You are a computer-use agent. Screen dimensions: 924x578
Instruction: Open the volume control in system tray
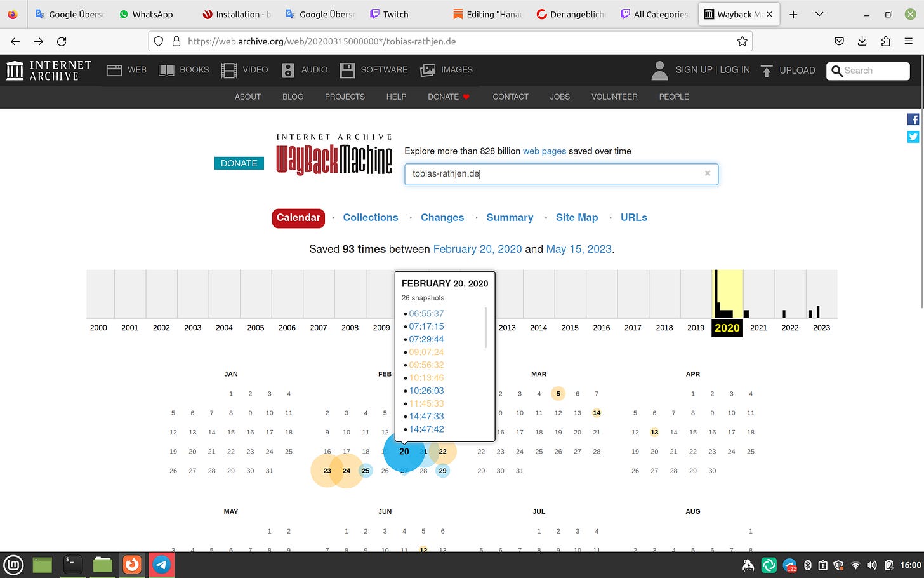(872, 565)
